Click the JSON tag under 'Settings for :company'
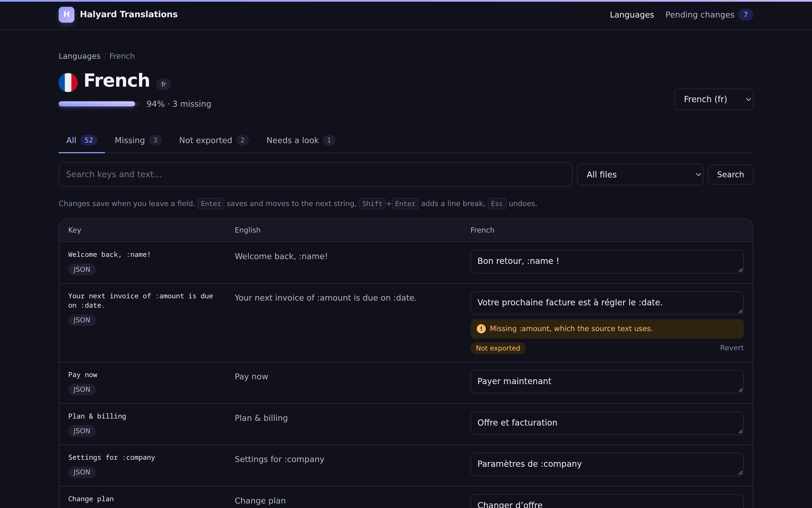Screen dimensions: 812x508 point(82,472)
